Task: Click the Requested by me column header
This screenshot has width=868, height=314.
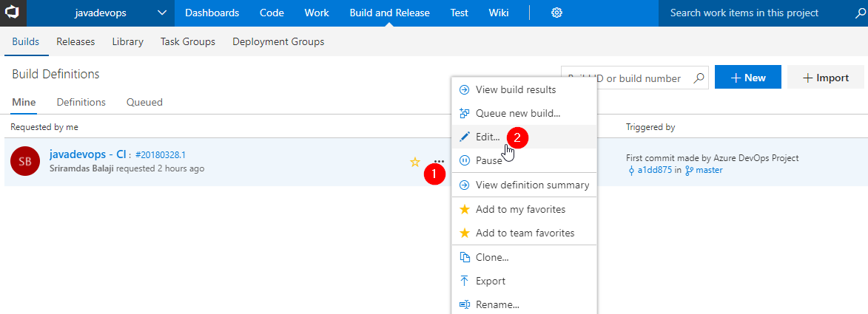Action: (44, 127)
